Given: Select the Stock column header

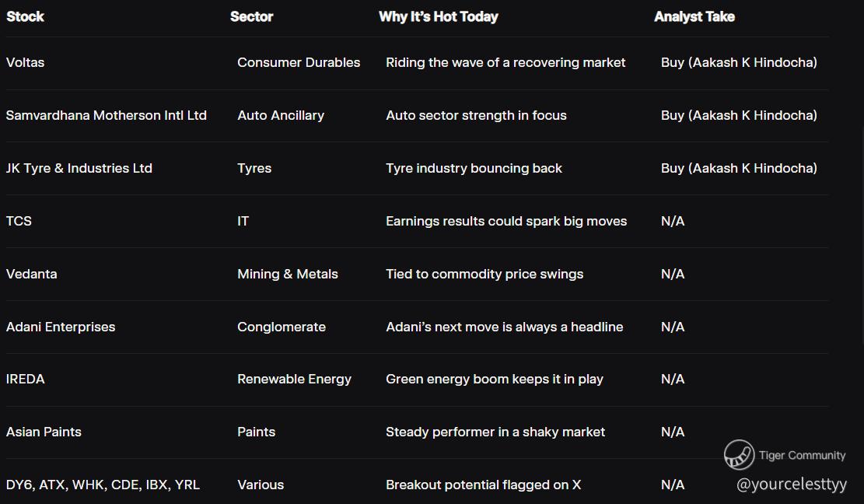Looking at the screenshot, I should point(25,16).
